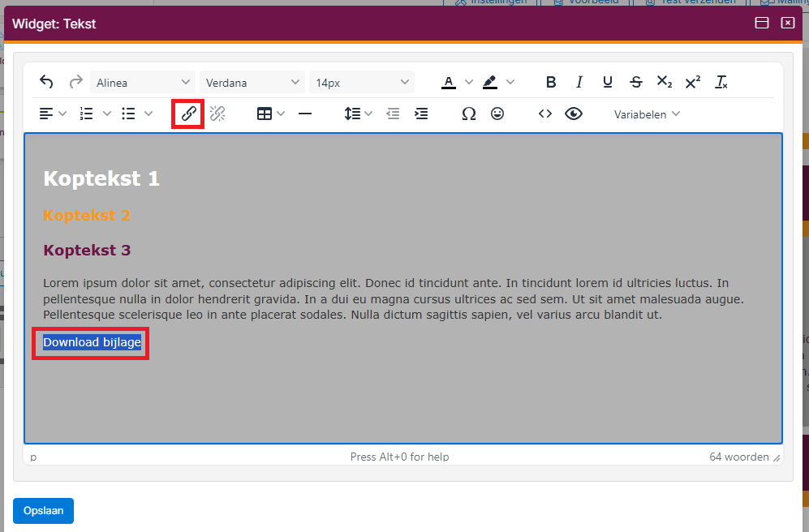809x532 pixels.
Task: Expand the alignment options arrow
Action: click(62, 114)
